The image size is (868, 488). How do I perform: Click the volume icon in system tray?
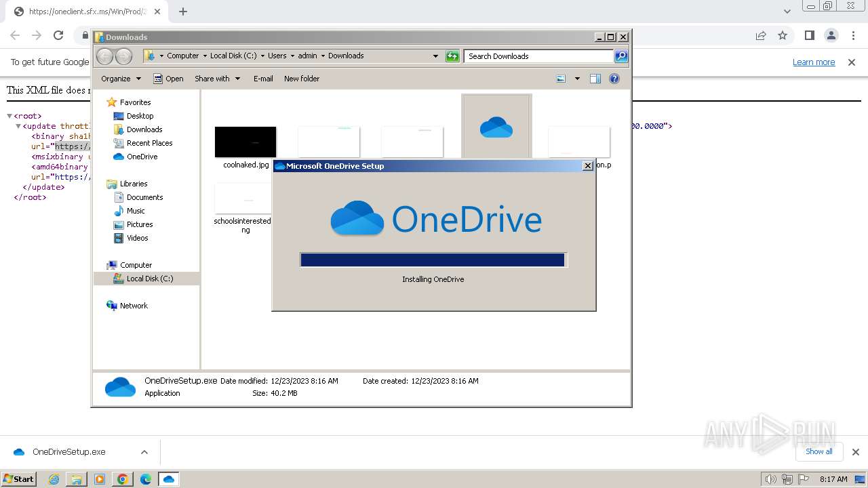tap(771, 479)
